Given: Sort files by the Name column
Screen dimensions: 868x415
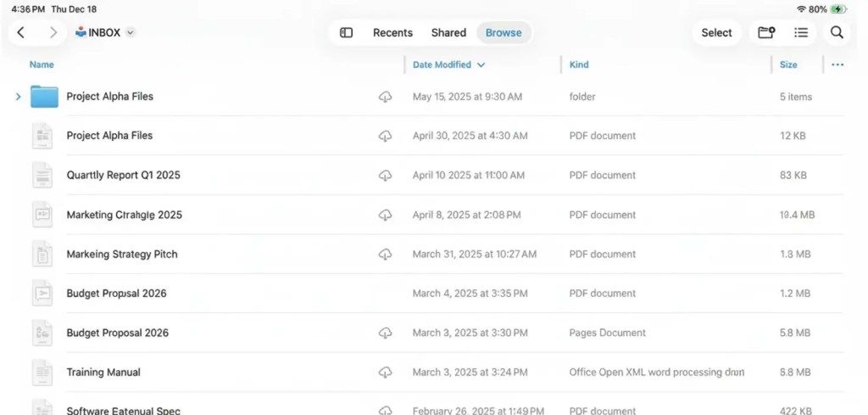Looking at the screenshot, I should (x=42, y=64).
